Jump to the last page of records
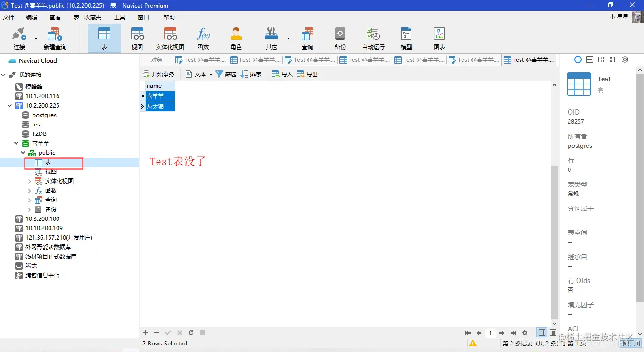Screen dimensions: 644x352 [513, 333]
